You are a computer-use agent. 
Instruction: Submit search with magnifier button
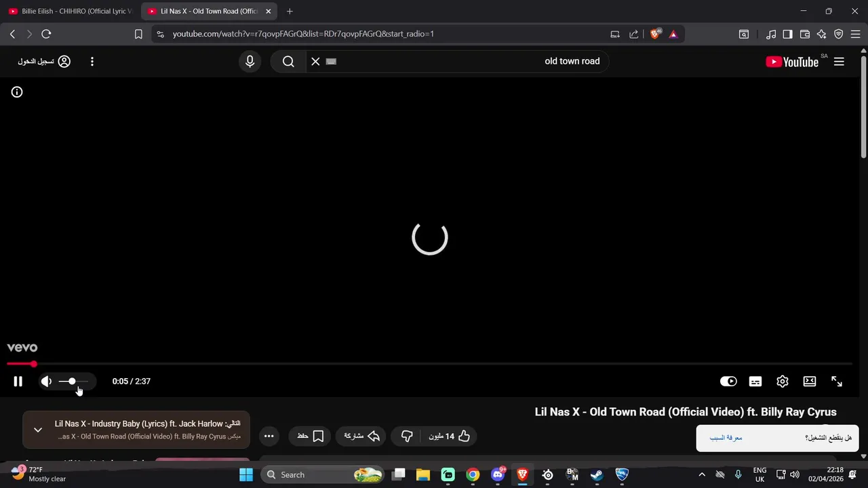pyautogui.click(x=288, y=62)
